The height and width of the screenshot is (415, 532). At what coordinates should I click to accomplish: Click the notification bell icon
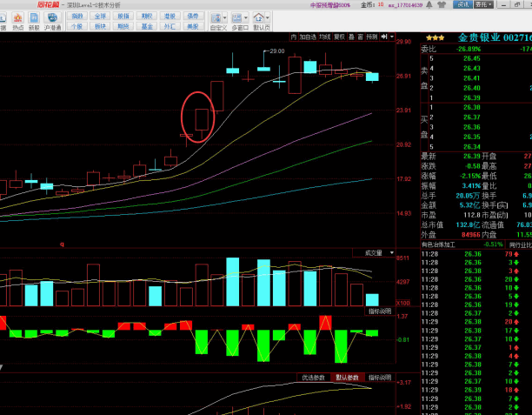tap(429, 4)
